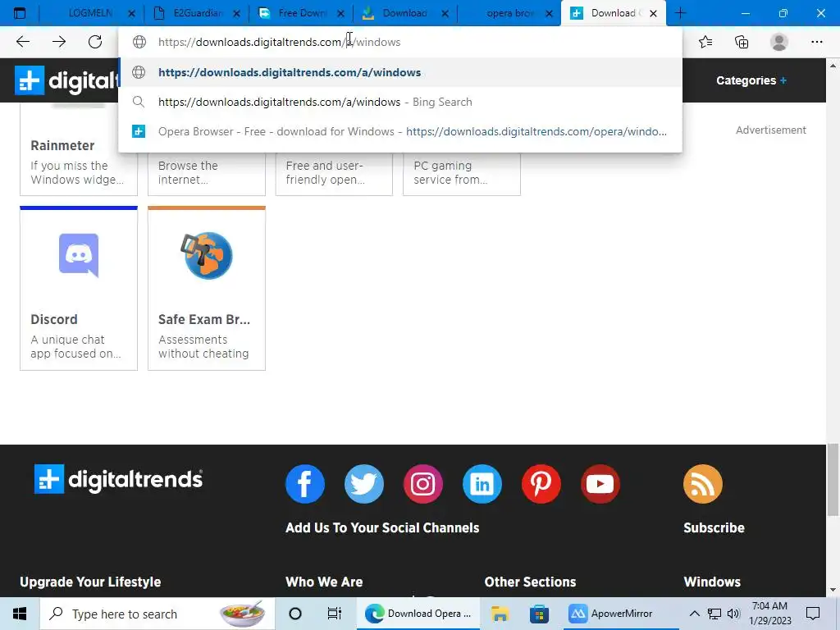Open the Discord app title
Screen dimensions: 840x630
click(x=54, y=319)
